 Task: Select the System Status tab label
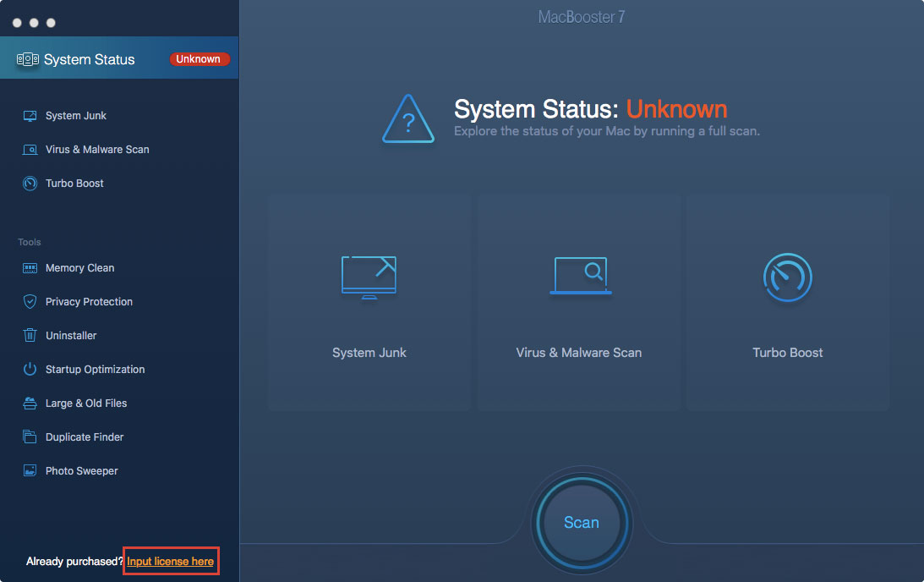pyautogui.click(x=90, y=59)
